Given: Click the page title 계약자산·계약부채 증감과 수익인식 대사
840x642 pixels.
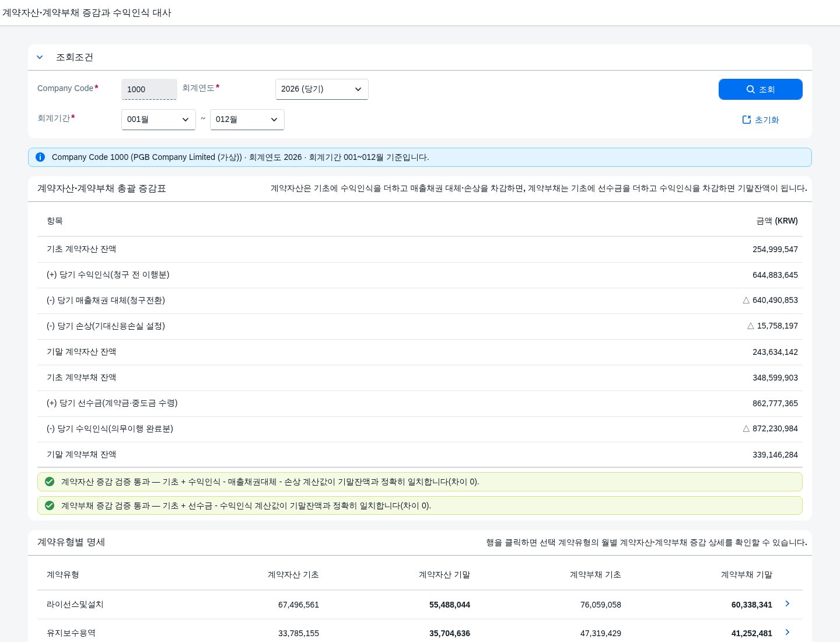Looking at the screenshot, I should pos(87,13).
